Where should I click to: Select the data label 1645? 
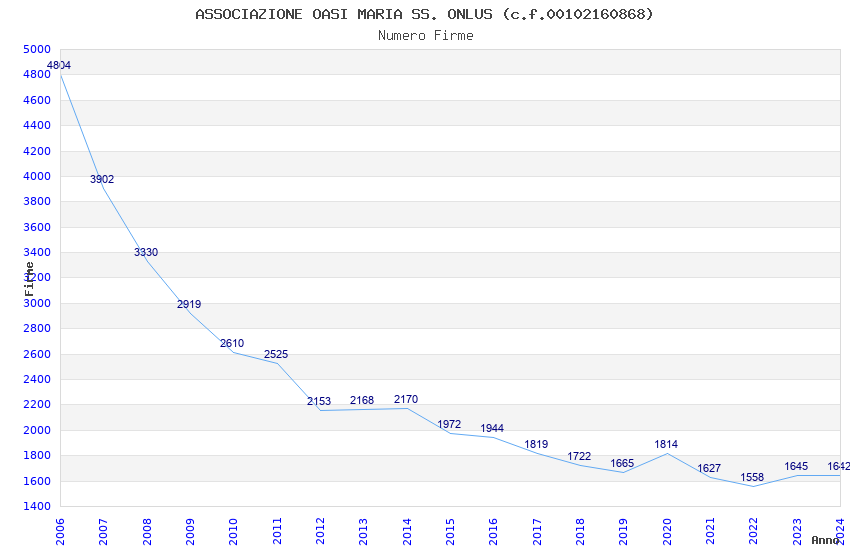796,466
